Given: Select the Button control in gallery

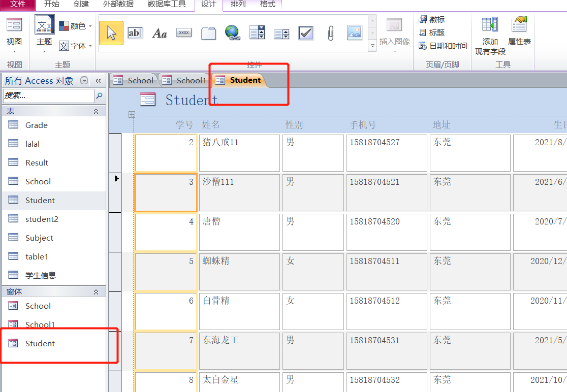Looking at the screenshot, I should pos(184,33).
